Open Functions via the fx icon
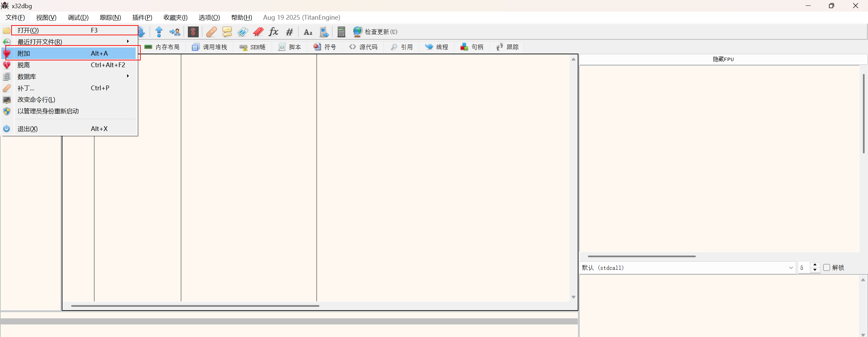 coord(273,32)
